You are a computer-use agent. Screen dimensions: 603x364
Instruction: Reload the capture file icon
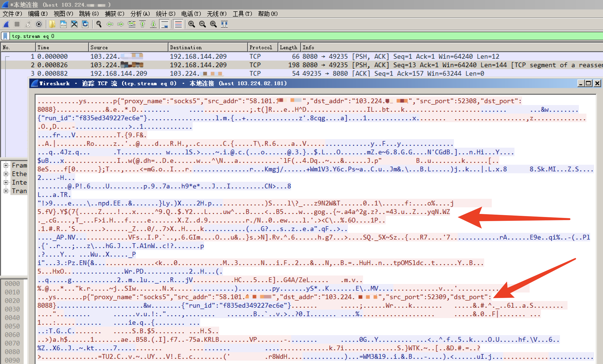coord(85,24)
